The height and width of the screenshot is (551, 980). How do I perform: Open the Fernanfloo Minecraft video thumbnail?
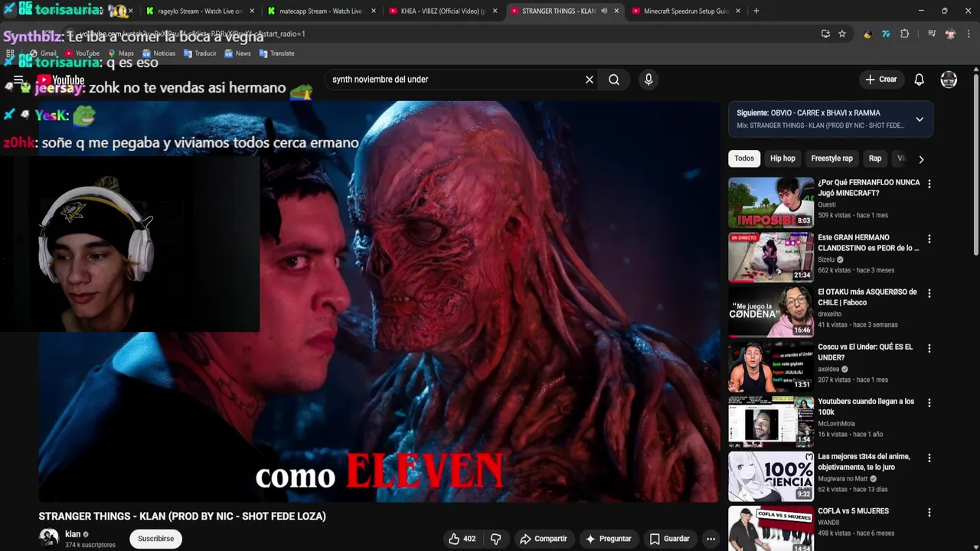[771, 203]
